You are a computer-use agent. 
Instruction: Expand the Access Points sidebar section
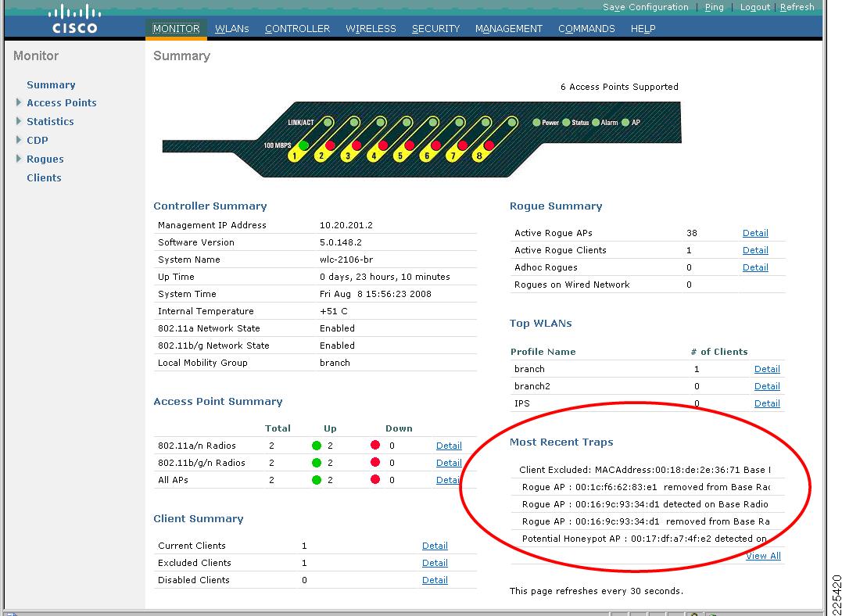click(x=19, y=102)
